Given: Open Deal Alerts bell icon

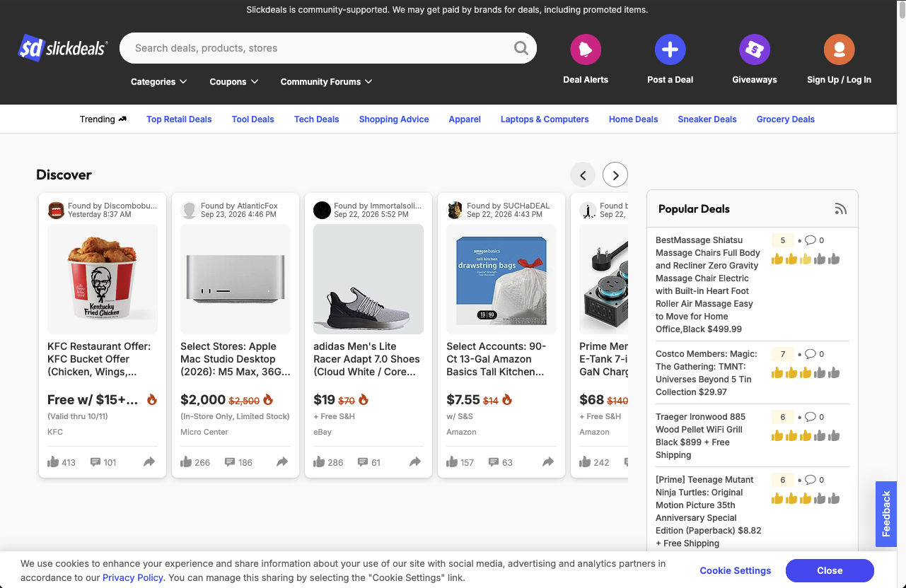Looking at the screenshot, I should [x=586, y=49].
